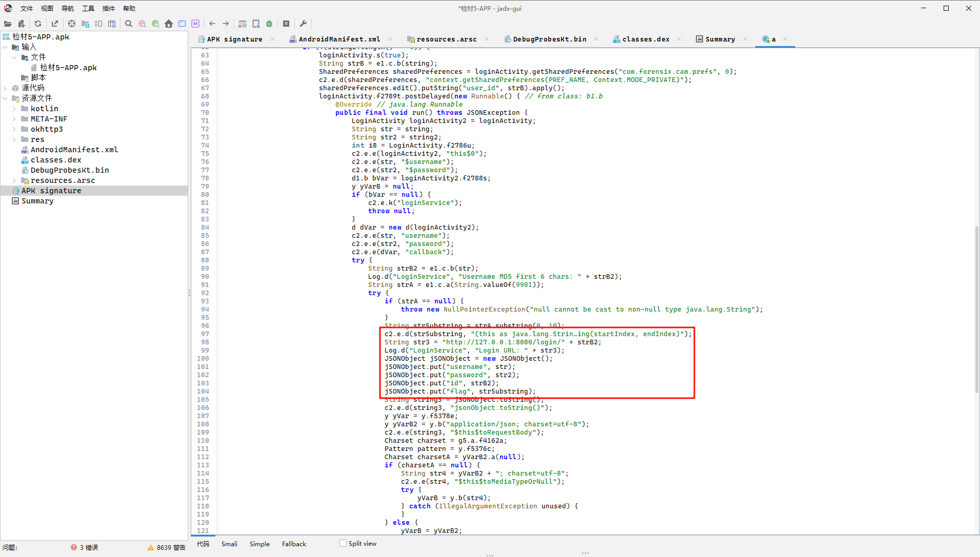Expand the kotlin folder in tree
The width and height of the screenshot is (980, 557).
coord(14,109)
